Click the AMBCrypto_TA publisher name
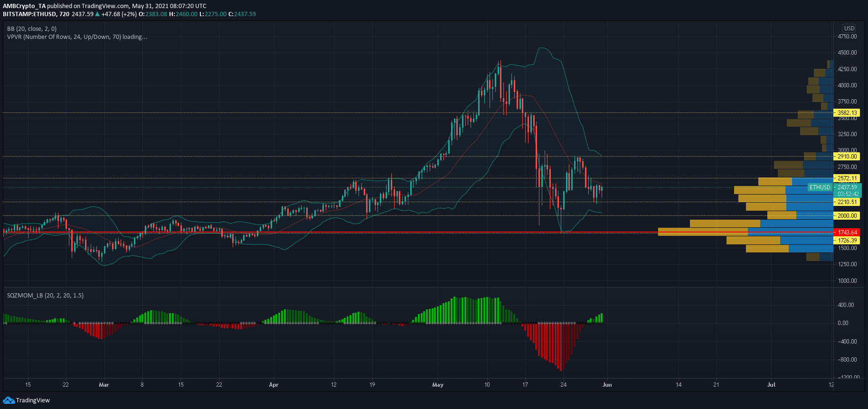The image size is (868, 409). (x=24, y=6)
